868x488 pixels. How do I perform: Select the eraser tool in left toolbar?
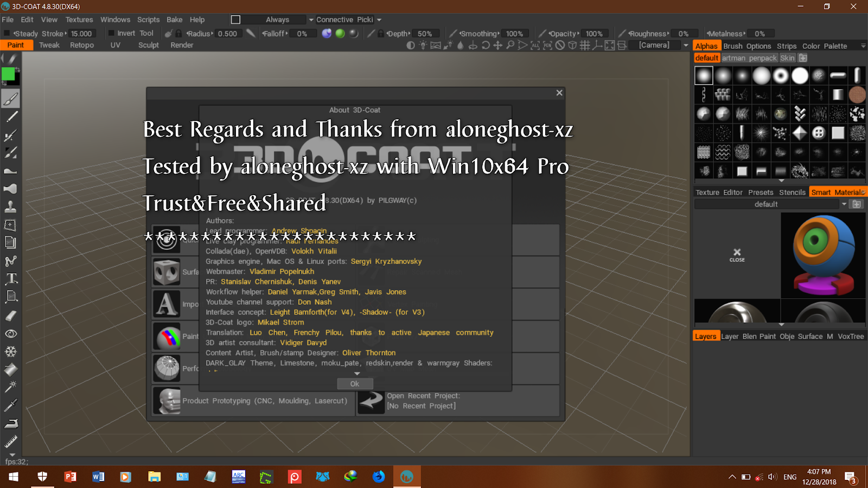[x=11, y=315]
